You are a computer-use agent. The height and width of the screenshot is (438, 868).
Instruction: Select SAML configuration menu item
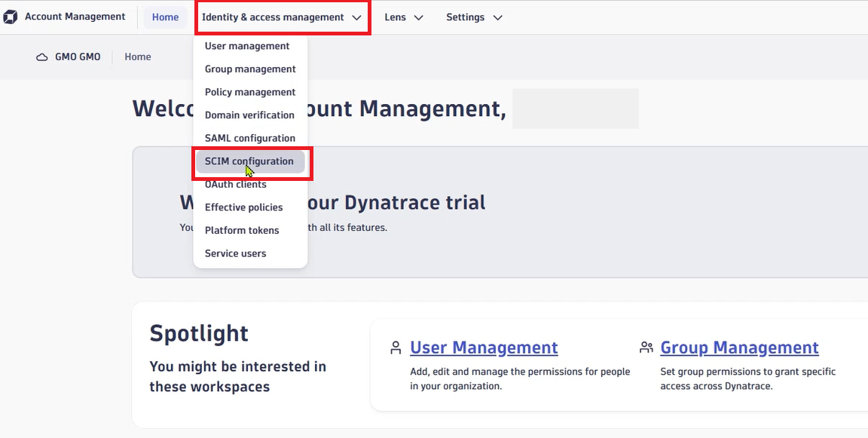pos(250,139)
